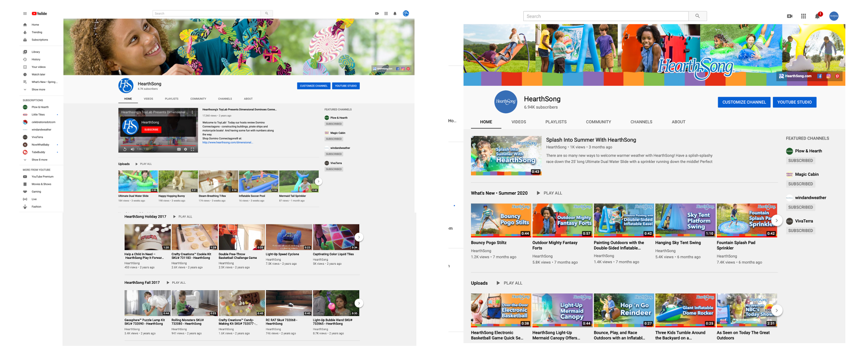Open notifications bell with red badge, right screenshot

tap(818, 16)
